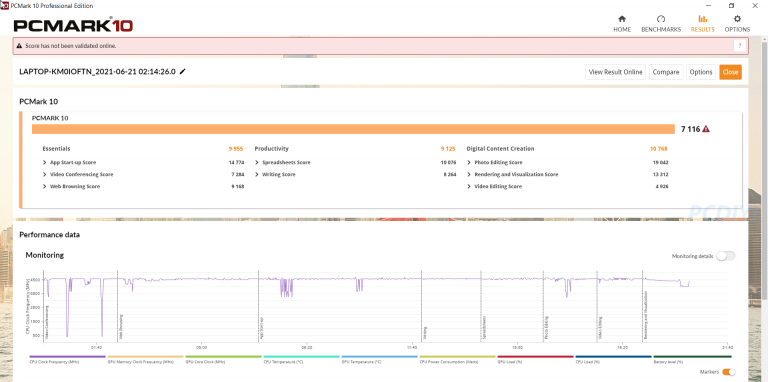Click the App Start-up marker in chart
768x382 pixels.
click(262, 327)
